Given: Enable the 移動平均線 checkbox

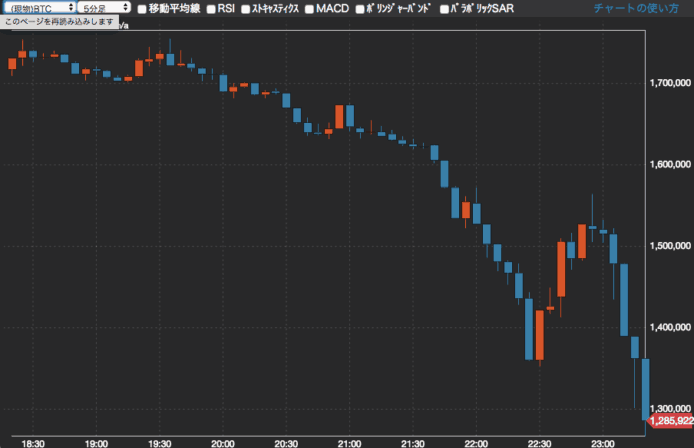Looking at the screenshot, I should 142,9.
